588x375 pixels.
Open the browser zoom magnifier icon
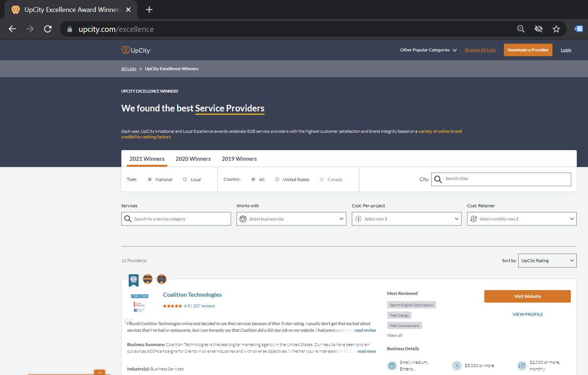521,29
